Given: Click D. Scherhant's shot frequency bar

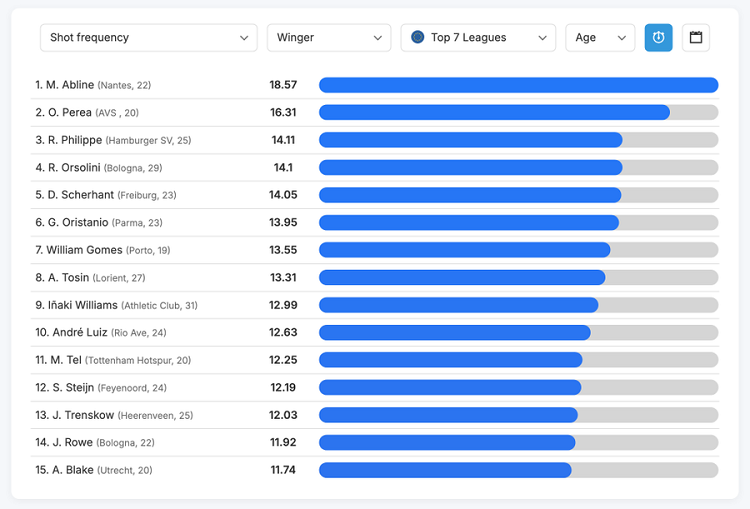Looking at the screenshot, I should tap(518, 195).
